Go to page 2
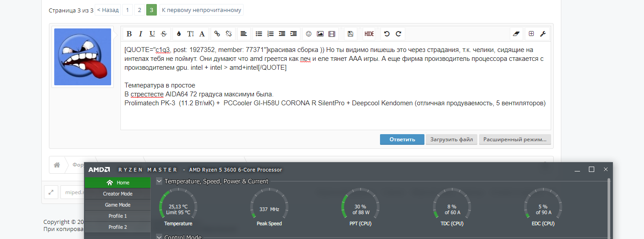The height and width of the screenshot is (239, 644). click(x=140, y=10)
